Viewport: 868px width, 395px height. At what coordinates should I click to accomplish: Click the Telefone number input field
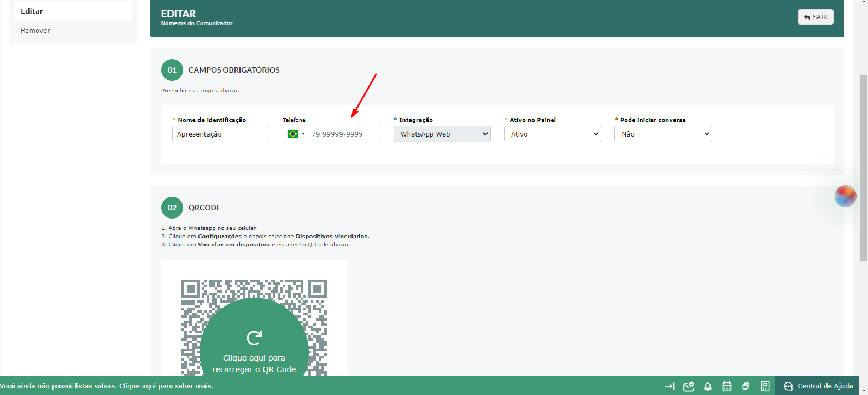pos(344,134)
